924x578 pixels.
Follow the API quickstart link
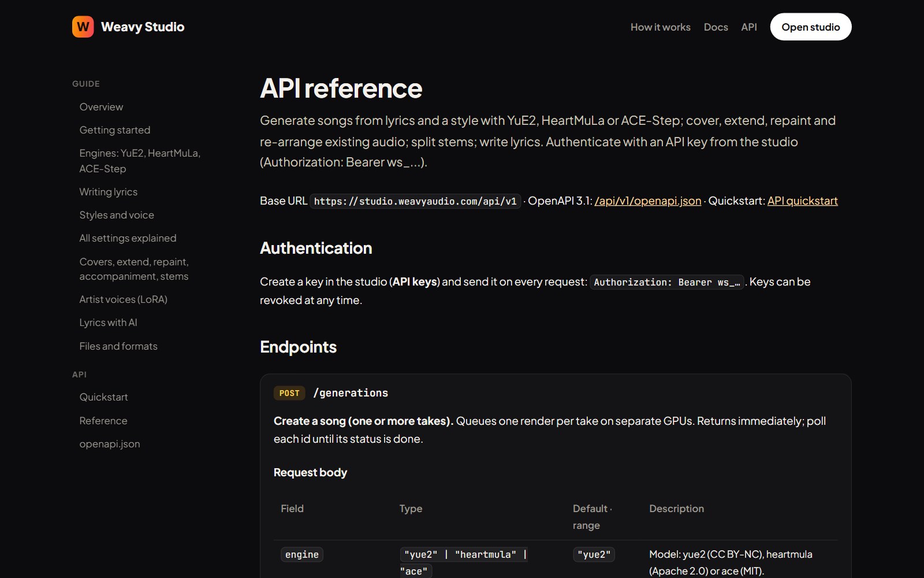(x=802, y=201)
